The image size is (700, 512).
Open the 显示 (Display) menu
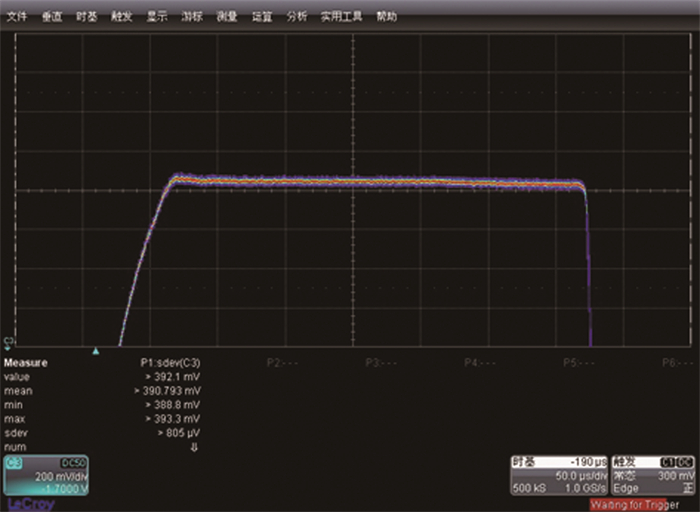156,17
